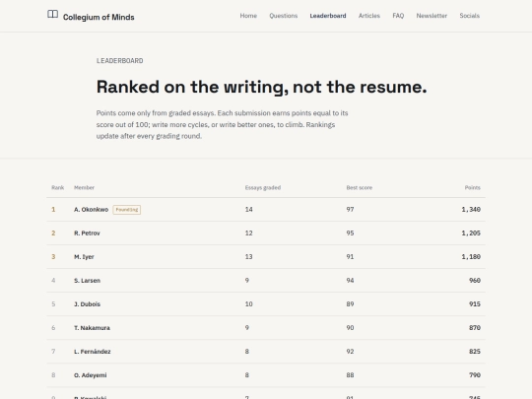Go to the Home nav item
Screen dimensions: 532x399
(x=248, y=16)
